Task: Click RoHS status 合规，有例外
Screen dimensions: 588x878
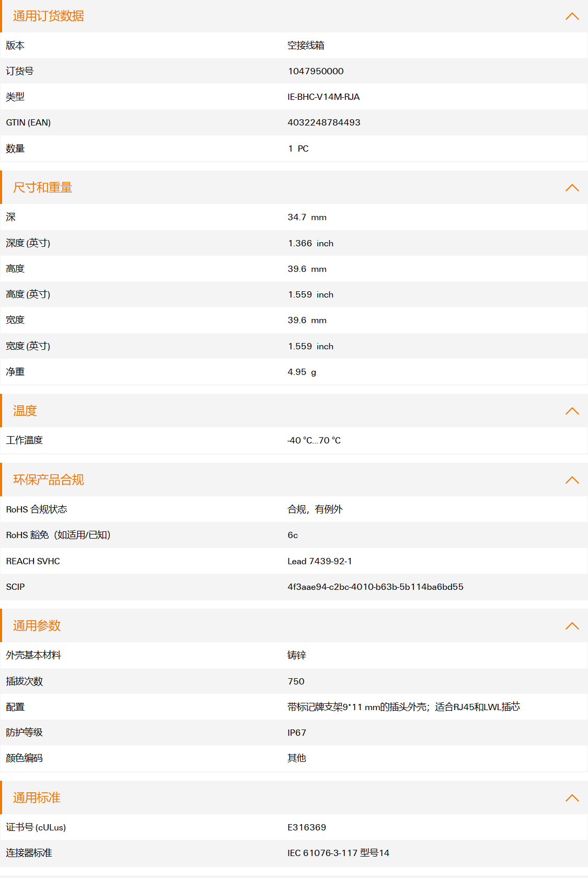Action: click(315, 509)
